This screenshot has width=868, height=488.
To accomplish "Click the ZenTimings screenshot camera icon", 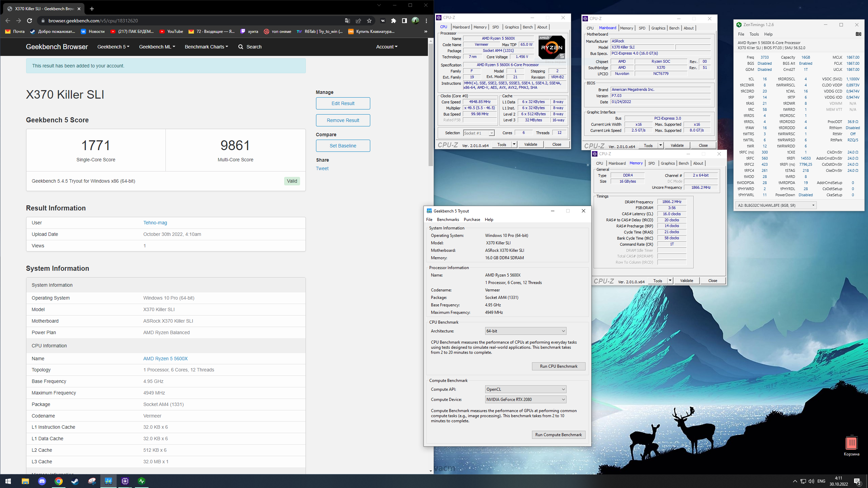I will [858, 34].
